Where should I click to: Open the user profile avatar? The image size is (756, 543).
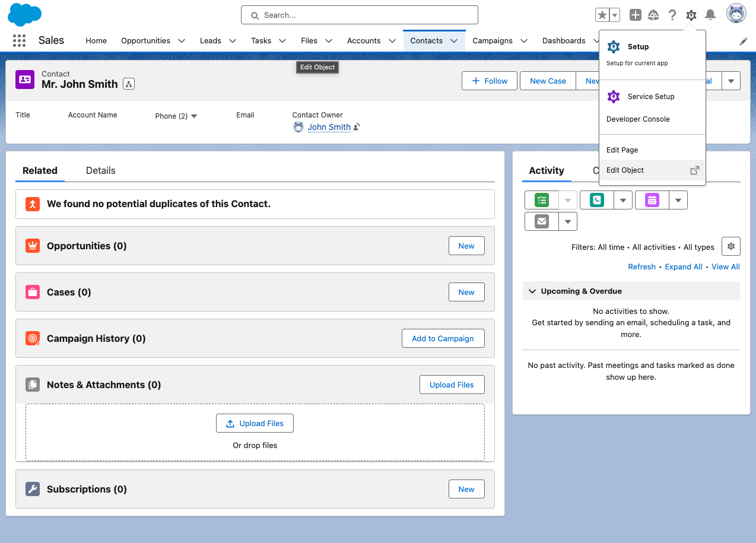click(x=736, y=14)
